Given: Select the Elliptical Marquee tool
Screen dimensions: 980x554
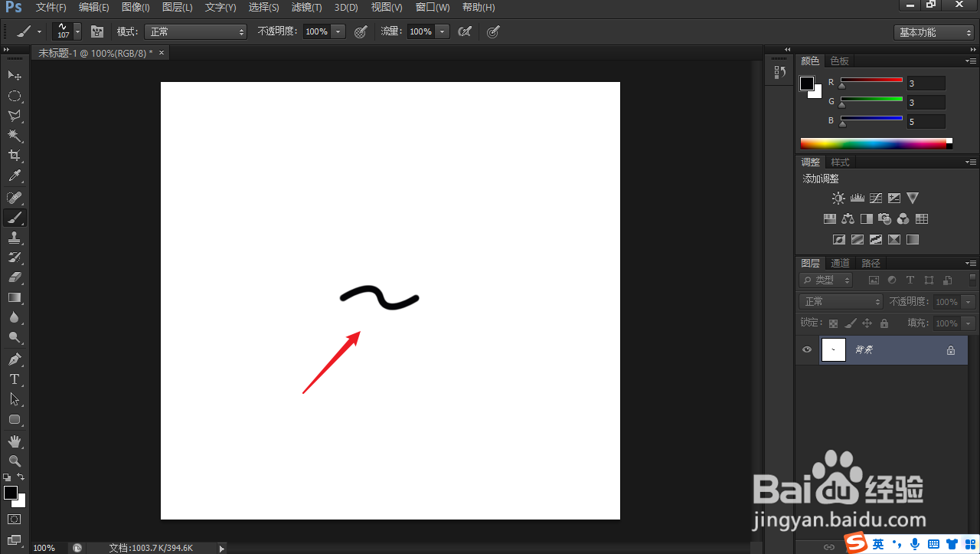Looking at the screenshot, I should coord(14,96).
